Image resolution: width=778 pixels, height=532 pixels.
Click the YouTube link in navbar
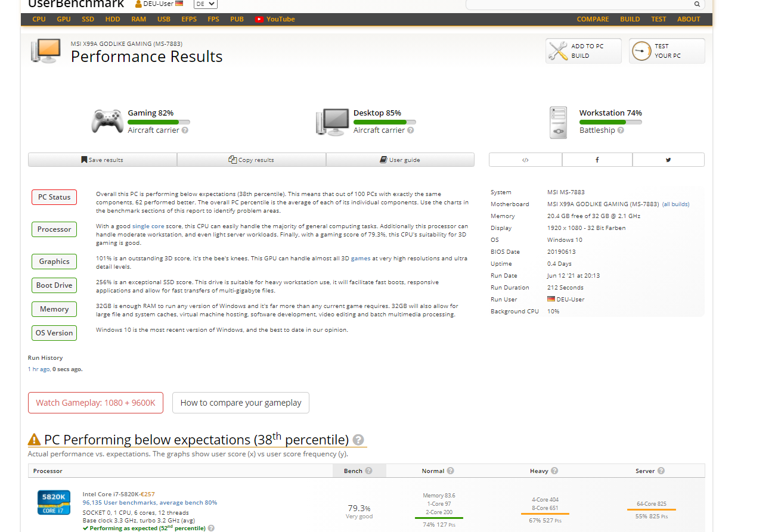[x=275, y=19]
